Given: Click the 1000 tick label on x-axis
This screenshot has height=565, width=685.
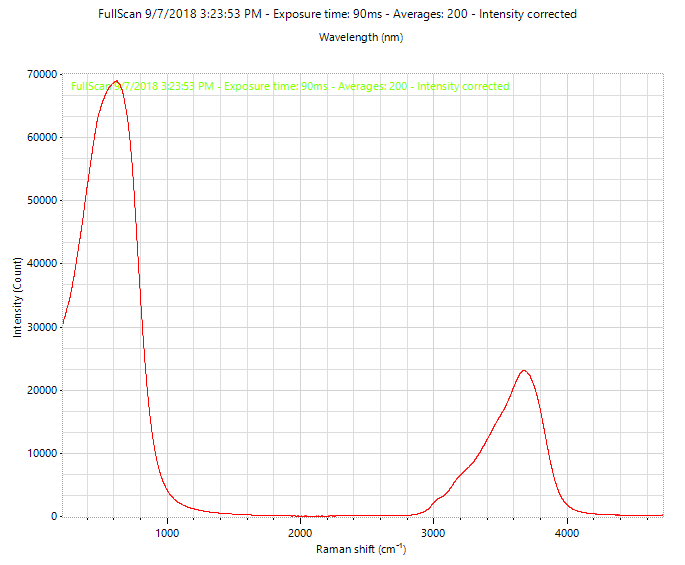Looking at the screenshot, I should (x=167, y=533).
